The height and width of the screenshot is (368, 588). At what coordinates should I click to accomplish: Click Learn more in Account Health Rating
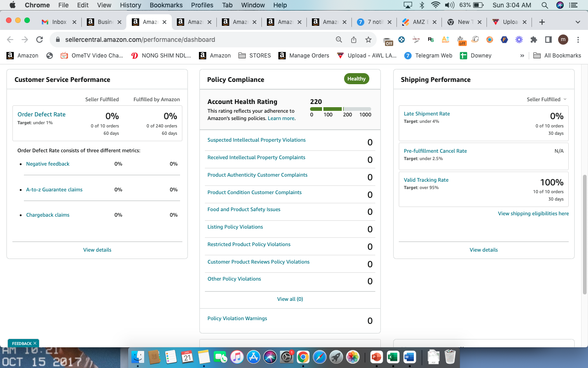tap(281, 118)
